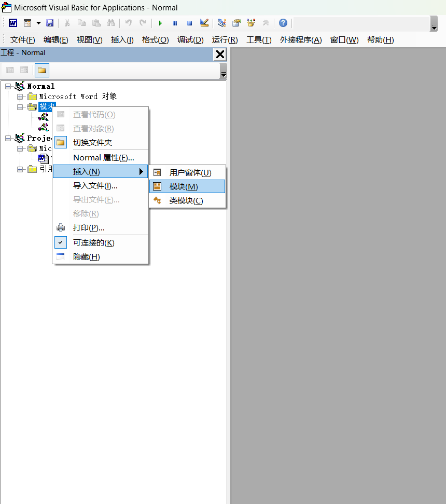
Task: Click View Code icon in project panel
Action: click(x=10, y=70)
